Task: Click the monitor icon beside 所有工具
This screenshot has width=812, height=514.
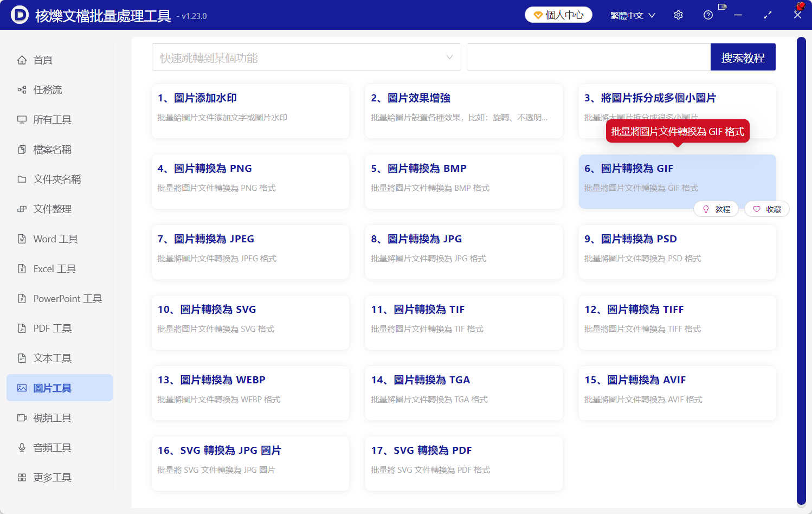Action: [x=22, y=119]
